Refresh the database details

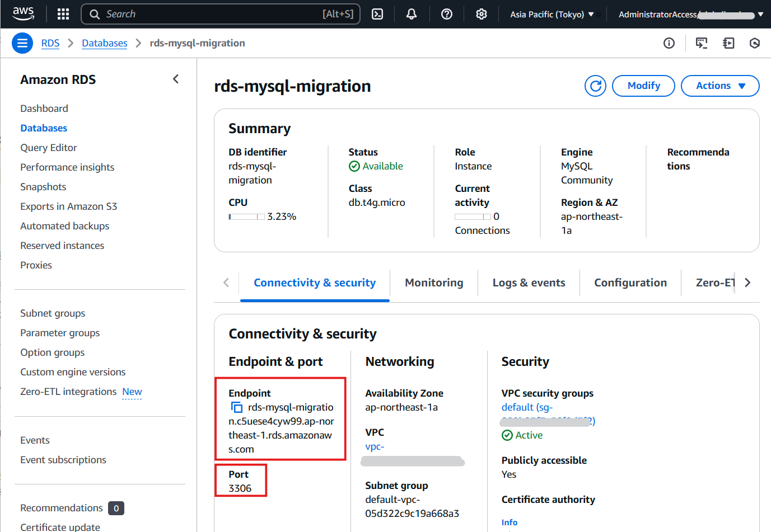[x=595, y=86]
